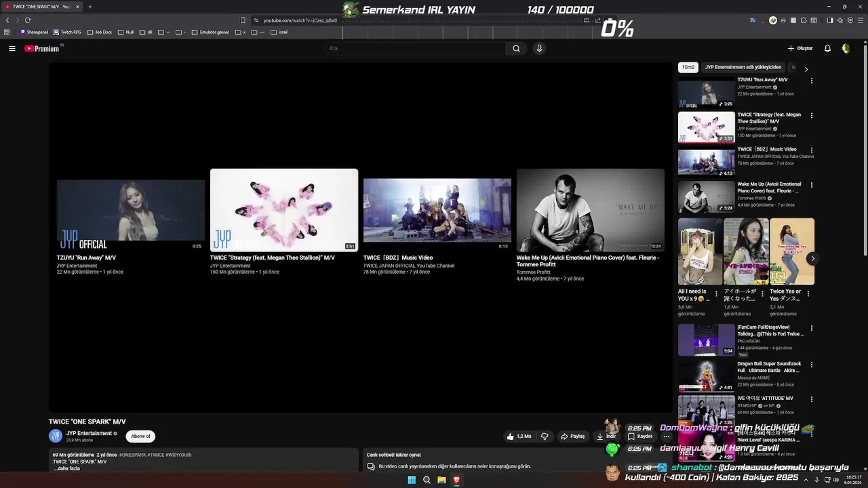Open the All I need is YOU short
Viewport: 868px width, 488px height.
700,251
